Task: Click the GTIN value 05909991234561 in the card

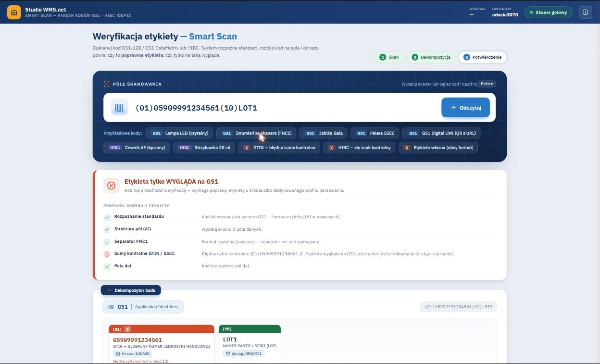Action: click(137, 340)
